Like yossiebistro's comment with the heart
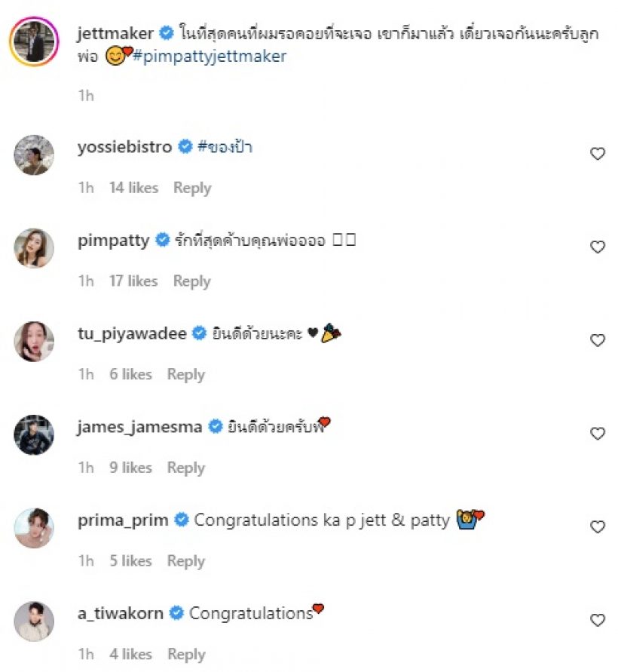Viewport: 618px width, 672px height. [x=598, y=154]
